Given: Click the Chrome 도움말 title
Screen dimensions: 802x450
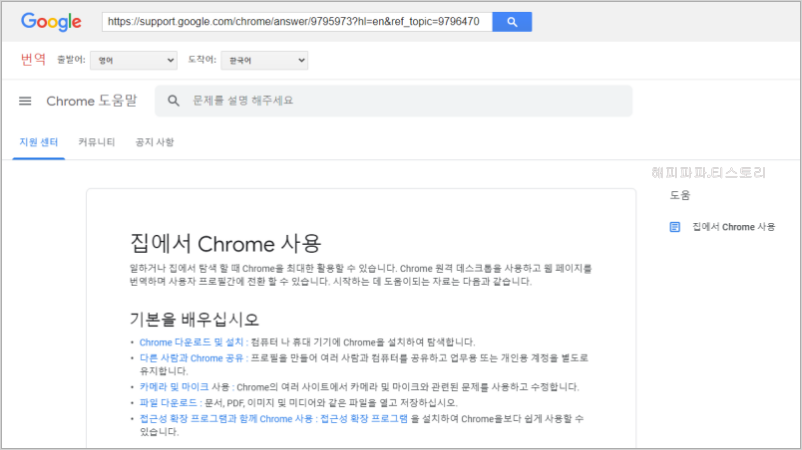Looking at the screenshot, I should pos(92,101).
